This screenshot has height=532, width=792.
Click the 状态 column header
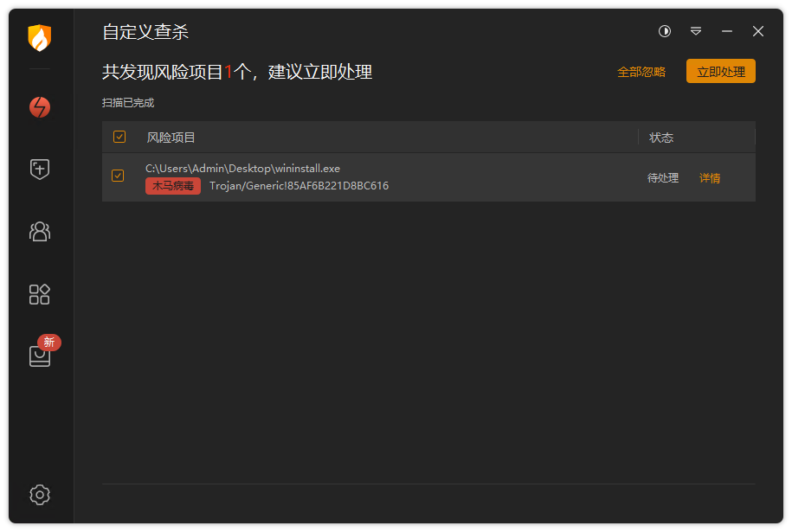(x=661, y=138)
